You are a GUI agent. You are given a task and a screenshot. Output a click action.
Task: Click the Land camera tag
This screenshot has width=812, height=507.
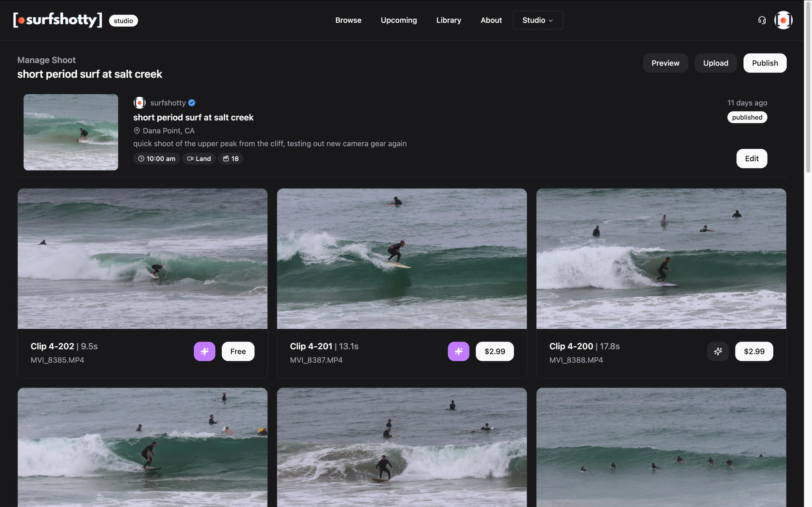(199, 159)
